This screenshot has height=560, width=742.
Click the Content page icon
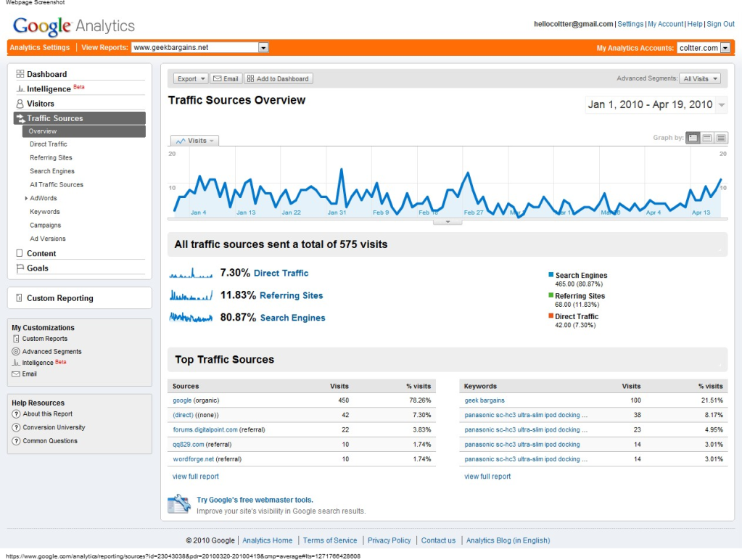click(20, 254)
